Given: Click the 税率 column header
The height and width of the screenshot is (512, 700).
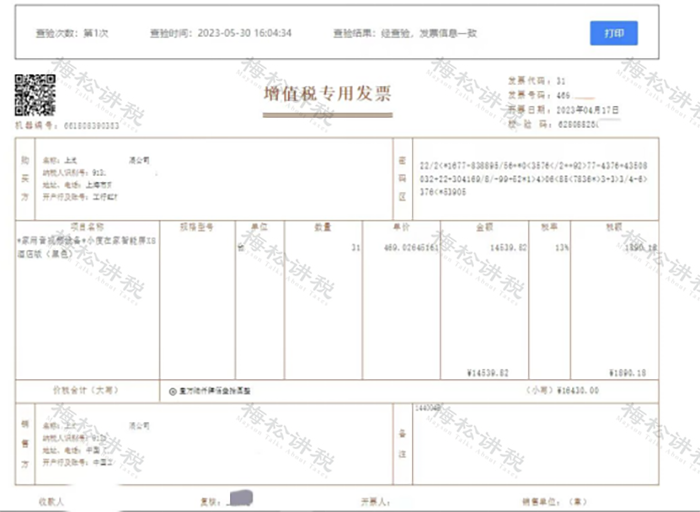Looking at the screenshot, I should pos(549,227).
